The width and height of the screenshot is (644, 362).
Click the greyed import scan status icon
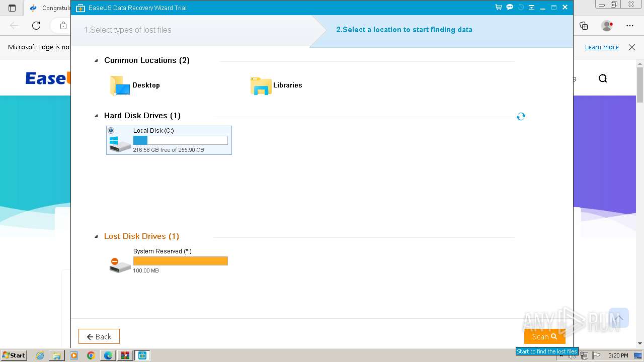coord(521,8)
